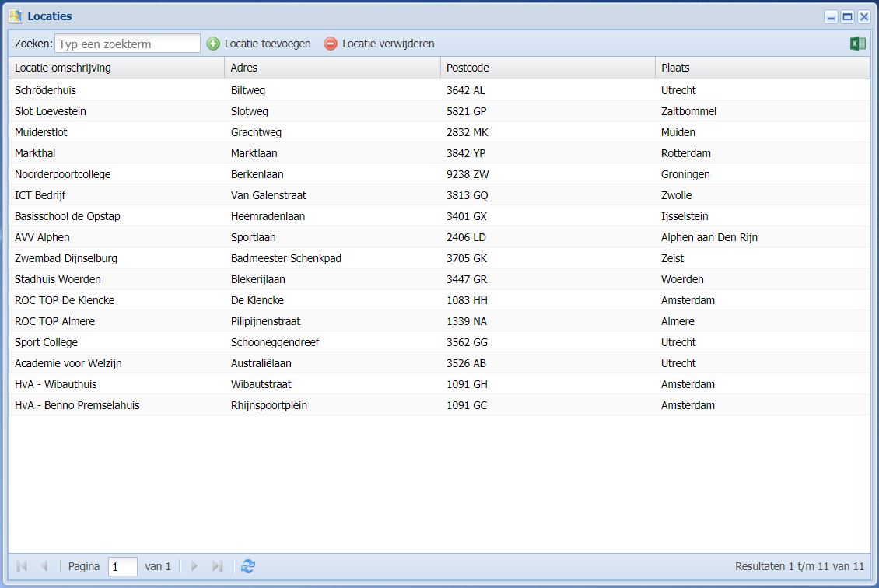Click place Alphen aan Den Rijn
Screen dimensions: 879x588
[x=709, y=237]
